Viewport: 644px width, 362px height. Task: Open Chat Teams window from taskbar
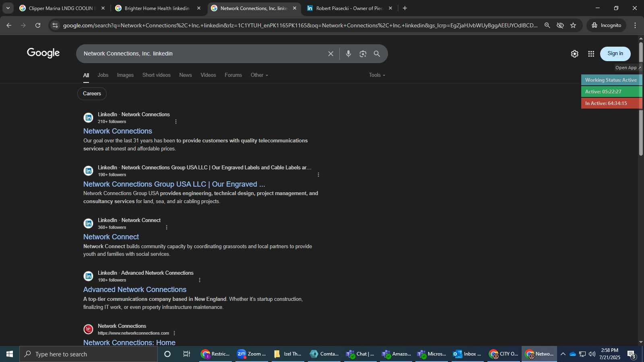[x=360, y=354]
